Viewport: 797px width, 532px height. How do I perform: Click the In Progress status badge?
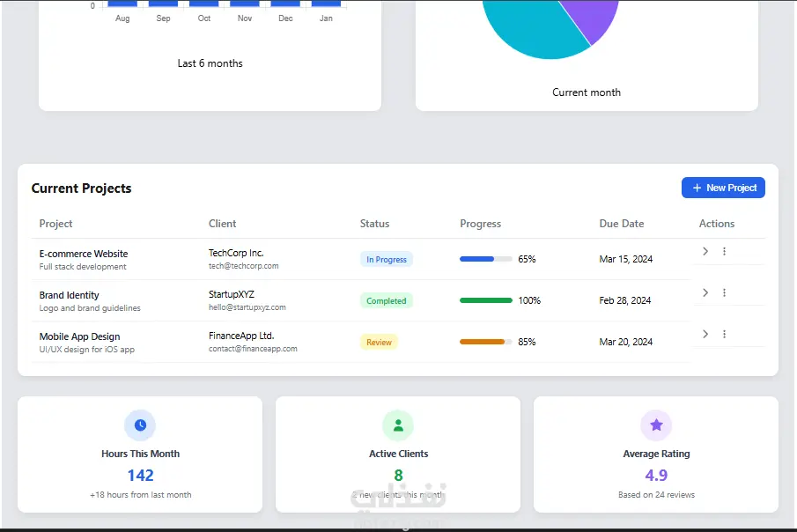387,259
